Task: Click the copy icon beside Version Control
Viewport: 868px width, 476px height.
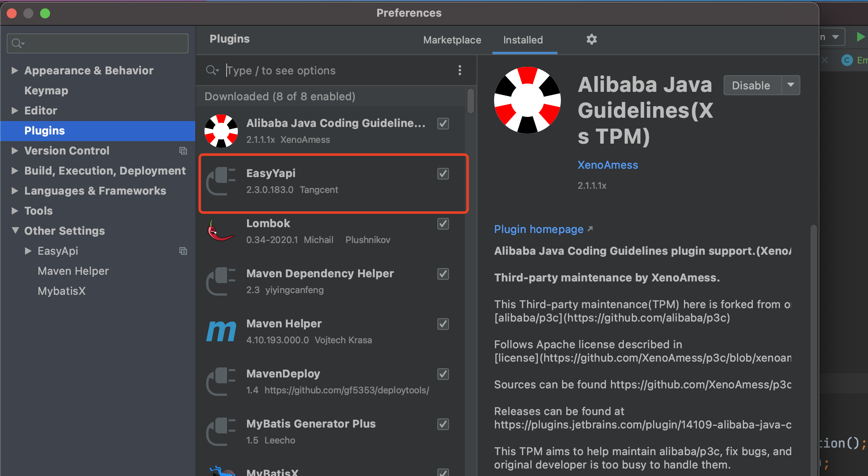Action: pos(183,151)
